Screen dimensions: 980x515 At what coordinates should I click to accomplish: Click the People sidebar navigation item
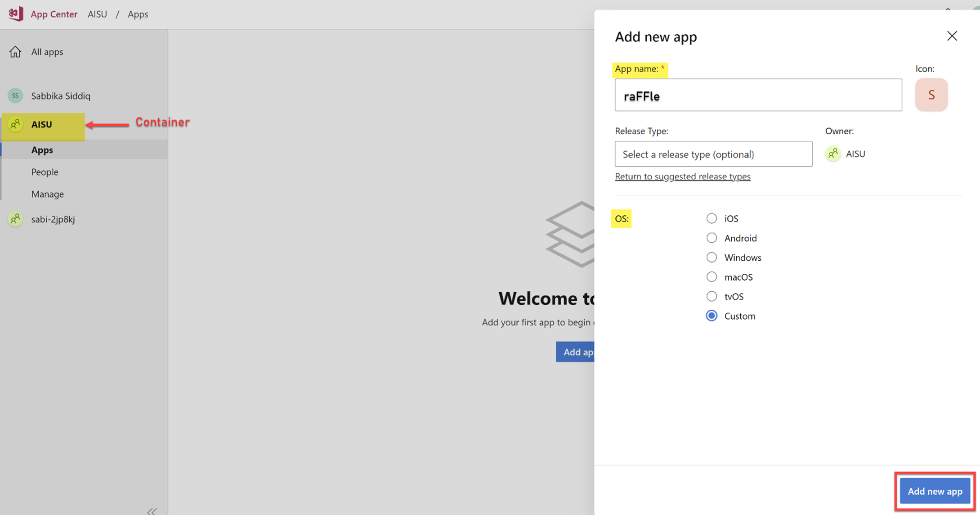pyautogui.click(x=45, y=171)
